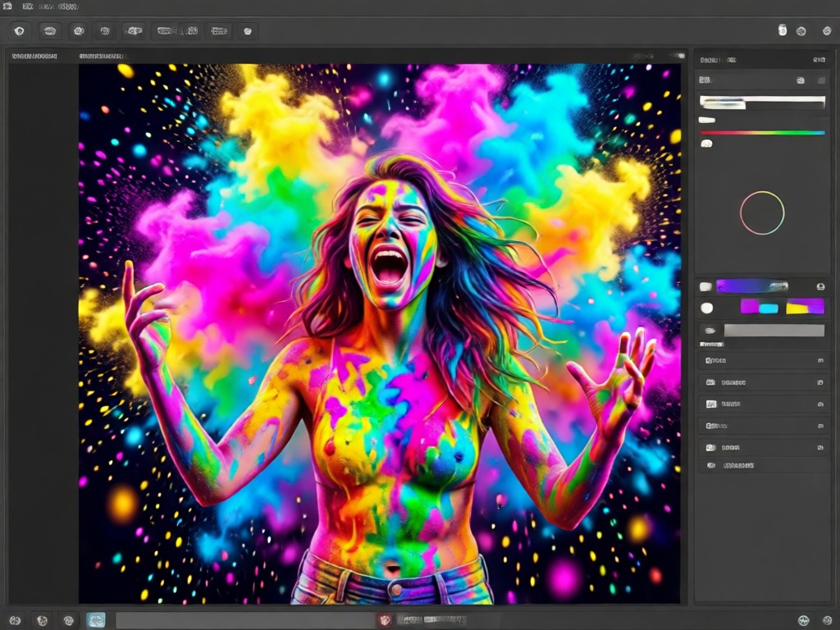Pick the fifth top toolbar tool icon
The image size is (840, 630).
tap(134, 31)
